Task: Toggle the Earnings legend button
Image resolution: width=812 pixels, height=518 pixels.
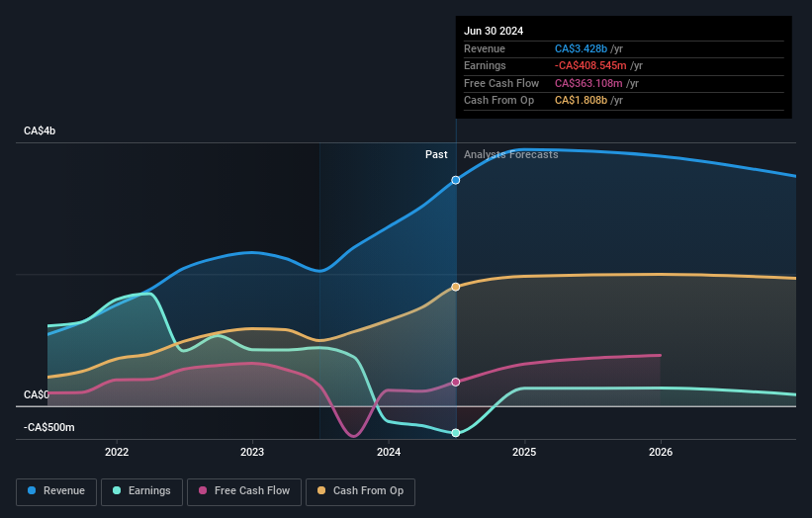Action: 141,491
